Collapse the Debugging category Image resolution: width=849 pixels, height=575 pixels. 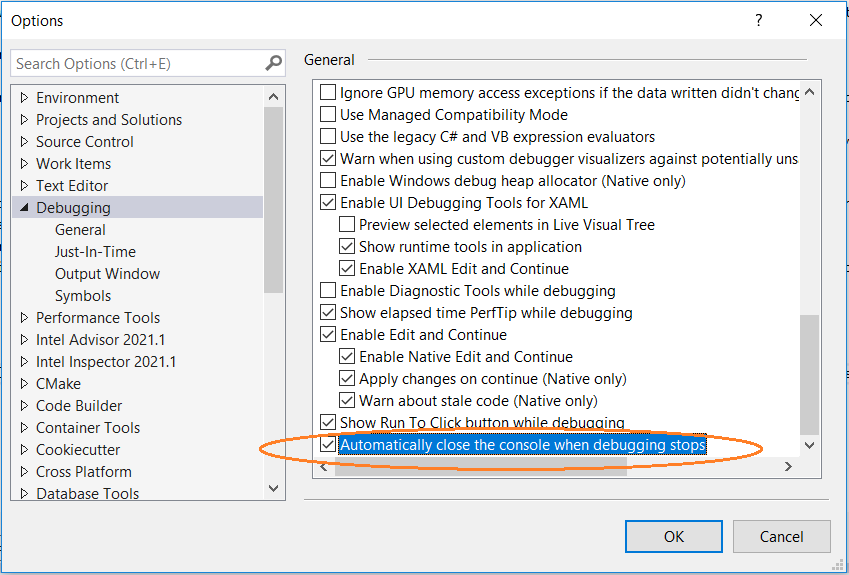click(x=24, y=207)
